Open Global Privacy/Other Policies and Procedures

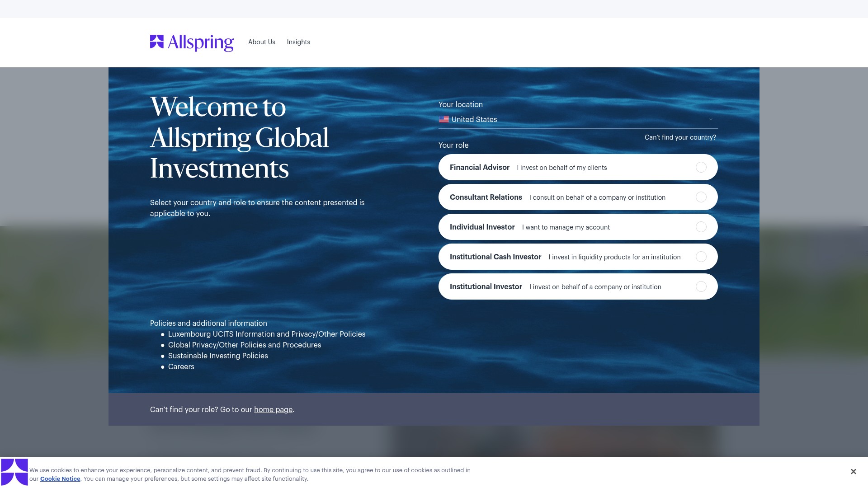click(245, 345)
